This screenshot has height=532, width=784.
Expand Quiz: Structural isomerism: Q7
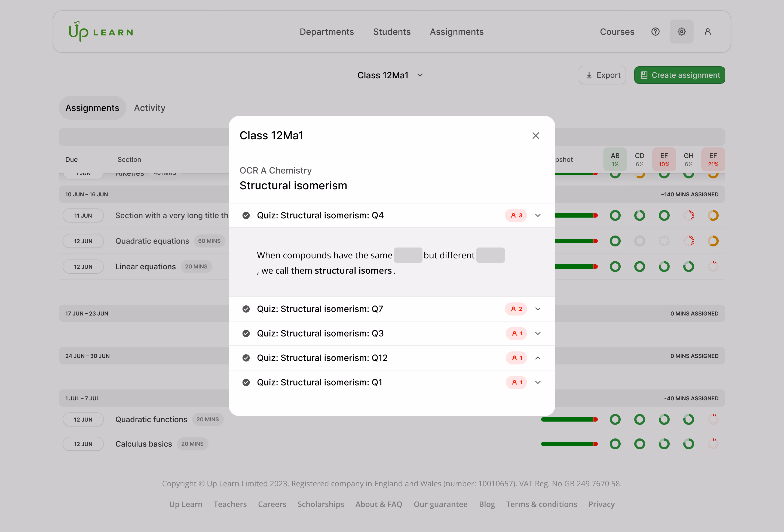(538, 309)
